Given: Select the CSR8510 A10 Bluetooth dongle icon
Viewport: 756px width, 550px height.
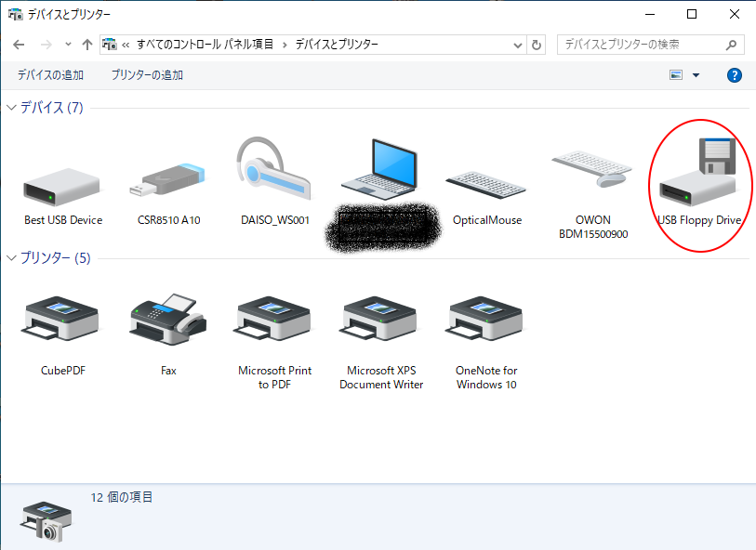Looking at the screenshot, I should pyautogui.click(x=167, y=179).
